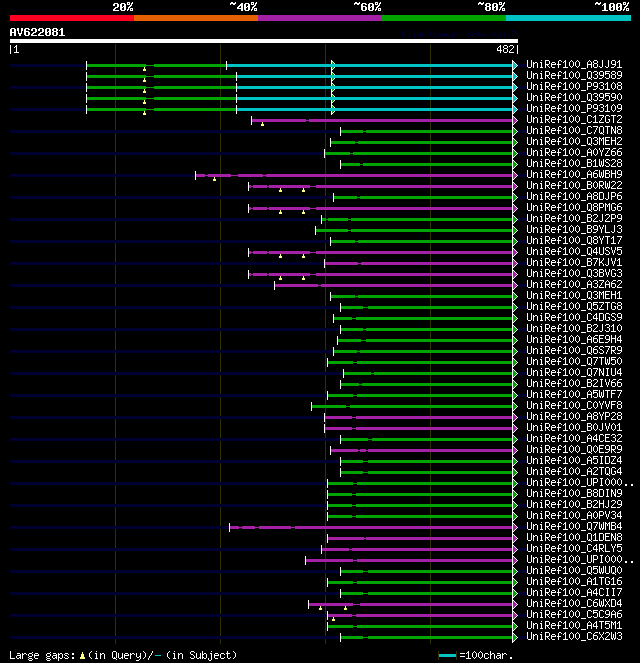
Task: Click the orange ~40% identity legend segment
Action: [196, 18]
